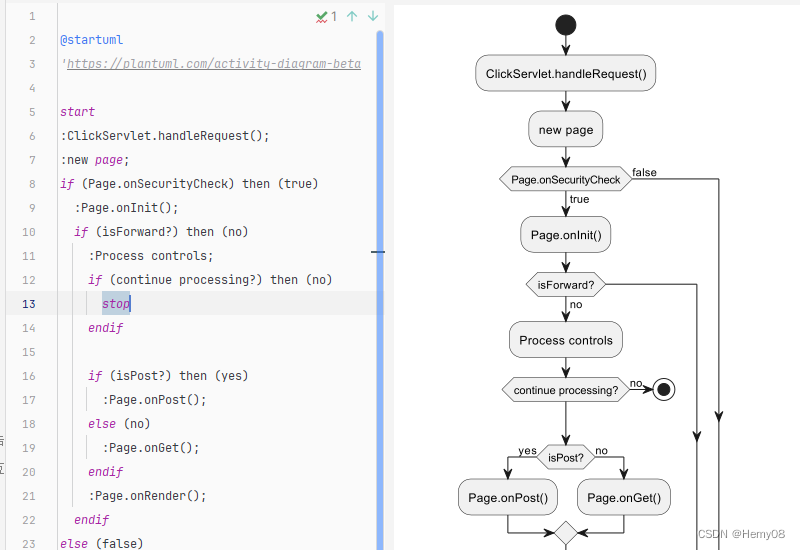Screen dimensions: 800x550
Task: Click ':Page.onRender();' code line
Action: pyautogui.click(x=147, y=495)
